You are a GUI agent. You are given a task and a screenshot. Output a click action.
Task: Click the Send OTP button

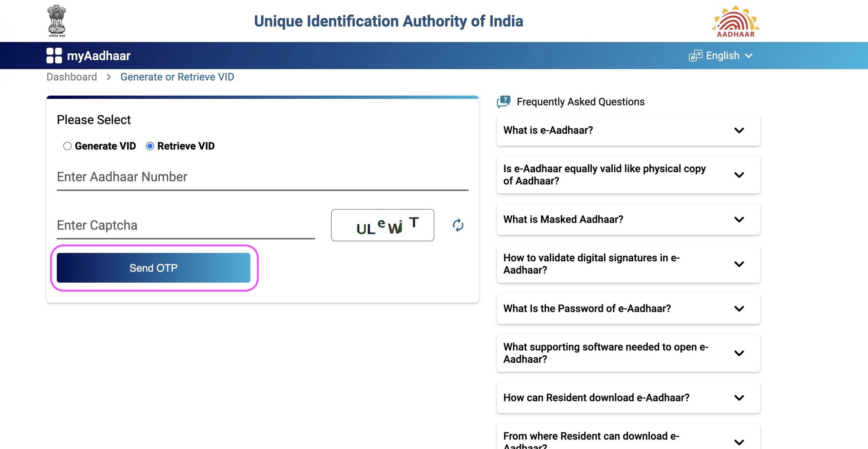(153, 267)
